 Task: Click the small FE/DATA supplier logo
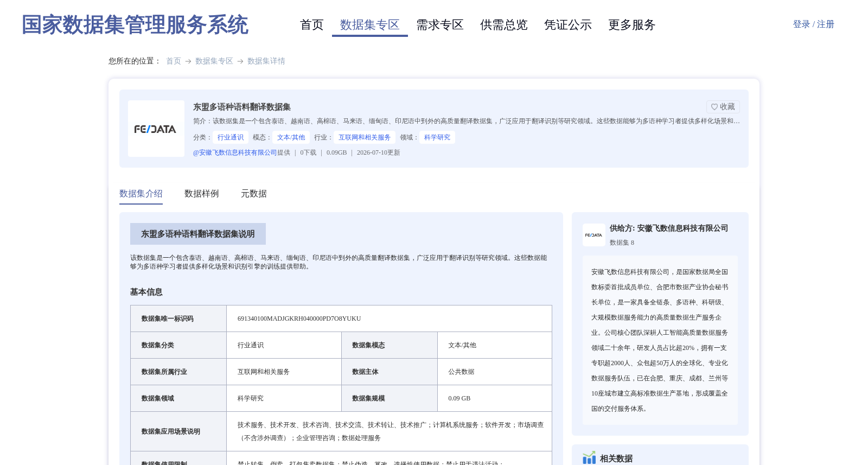[x=594, y=235]
